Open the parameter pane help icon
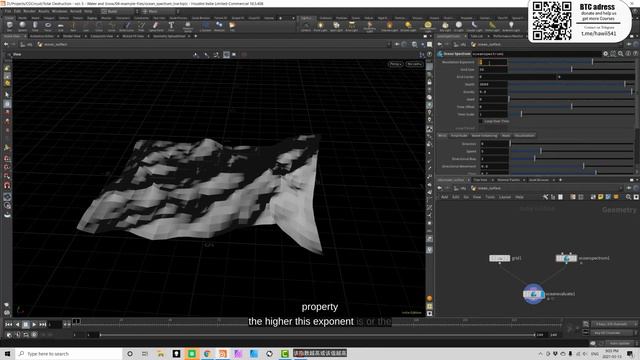Image resolution: width=640 pixels, height=360 pixels. coord(636,53)
